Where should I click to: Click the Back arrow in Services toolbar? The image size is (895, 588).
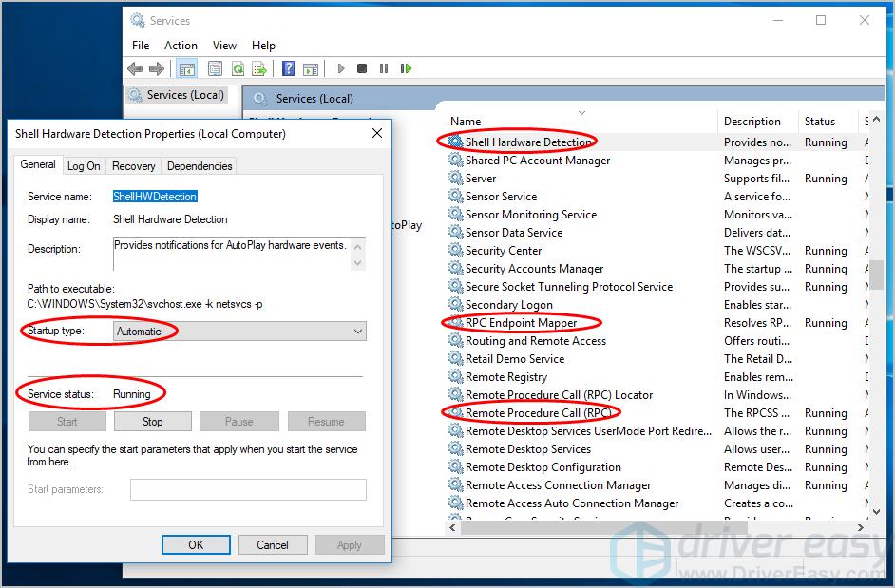[135, 69]
